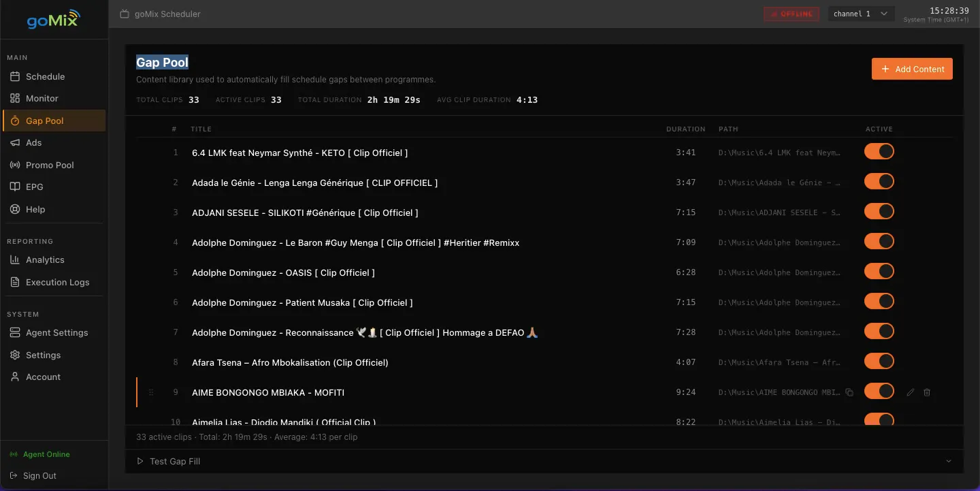980x491 pixels.
Task: Click ADJANI SESELE - SILIKOTI title
Action: point(305,212)
